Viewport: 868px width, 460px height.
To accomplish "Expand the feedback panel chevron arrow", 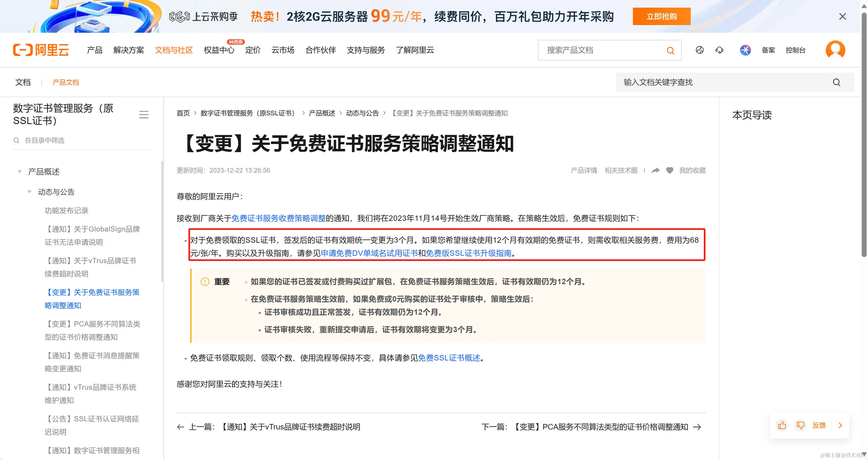I will point(840,425).
